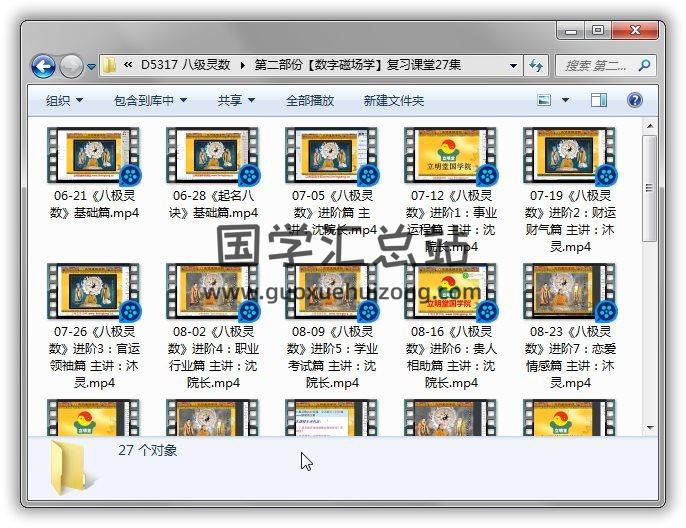Image resolution: width=686 pixels, height=528 pixels.
Task: Click the Forward navigation arrow
Action: coord(71,66)
